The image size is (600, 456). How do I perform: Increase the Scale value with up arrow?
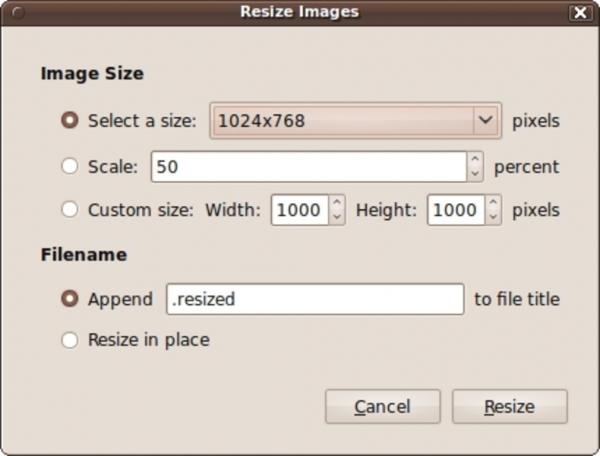coord(475,159)
